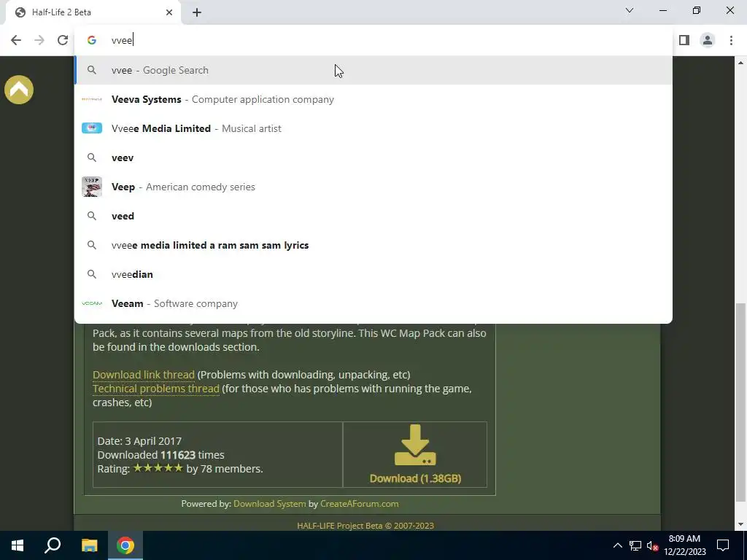Choose the 'vveedian' suggestion
Viewport: 747px width, 560px height.
pyautogui.click(x=373, y=274)
